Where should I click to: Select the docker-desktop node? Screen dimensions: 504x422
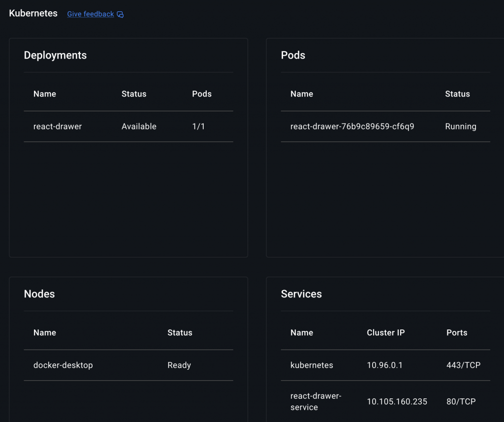pyautogui.click(x=63, y=365)
